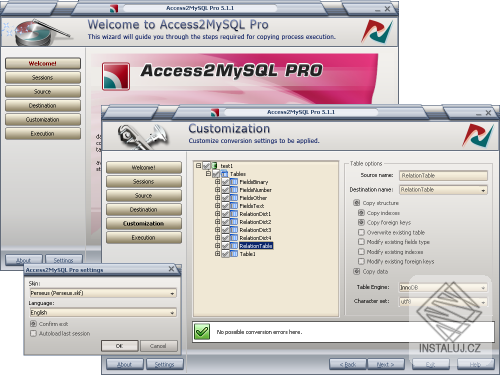The height and width of the screenshot is (375, 500).
Task: Click the RelationTable table icon
Action: coord(234,246)
